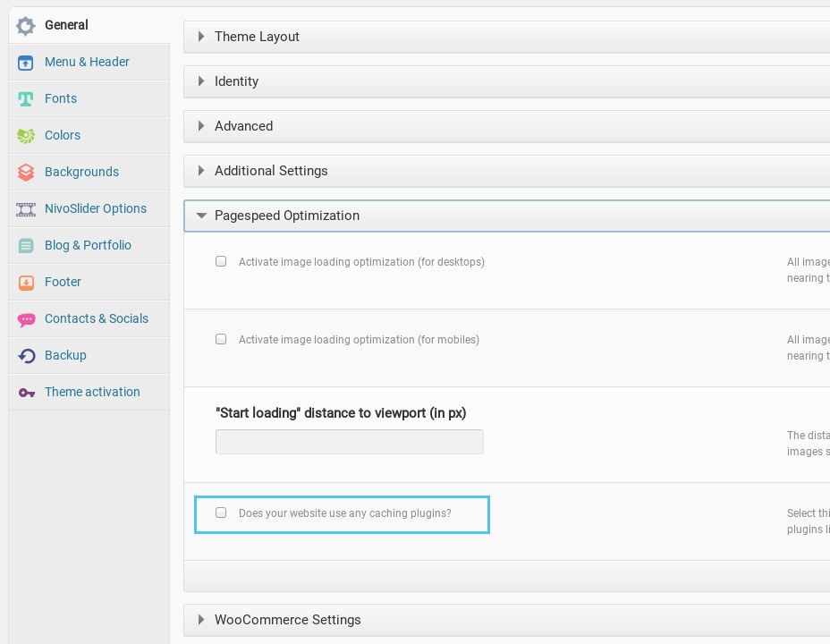Expand the WooCommerce Settings section

pyautogui.click(x=287, y=620)
